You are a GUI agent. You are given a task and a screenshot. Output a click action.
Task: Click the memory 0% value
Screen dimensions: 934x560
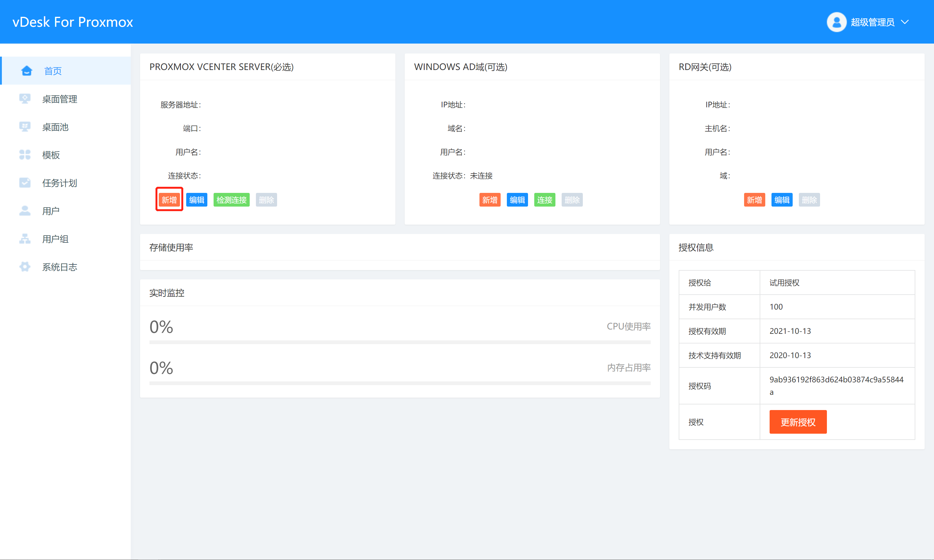pos(161,368)
